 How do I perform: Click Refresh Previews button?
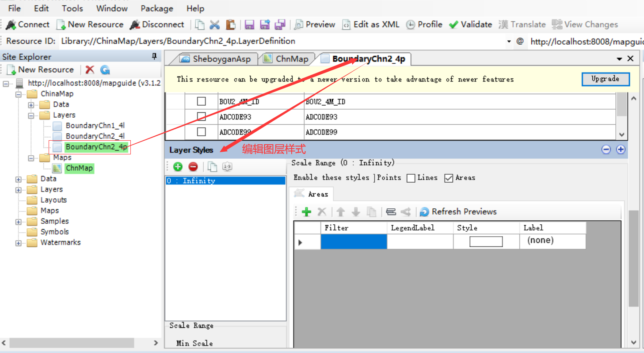pos(458,212)
